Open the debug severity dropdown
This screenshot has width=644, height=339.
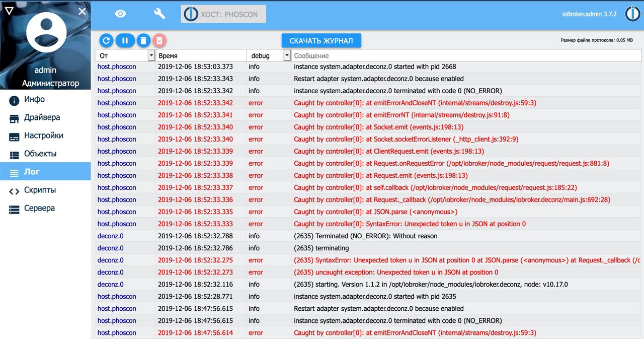[x=287, y=55]
